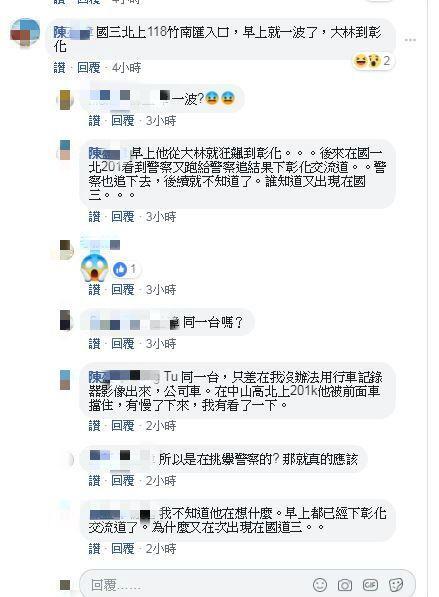
Task: Attach a photo using camera icon
Action: pyautogui.click(x=345, y=584)
